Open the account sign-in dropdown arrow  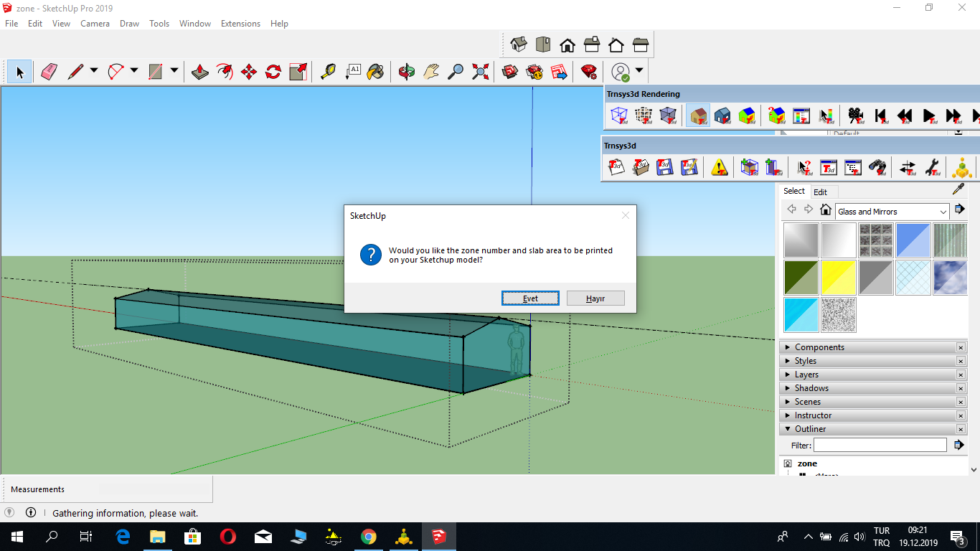(x=639, y=71)
